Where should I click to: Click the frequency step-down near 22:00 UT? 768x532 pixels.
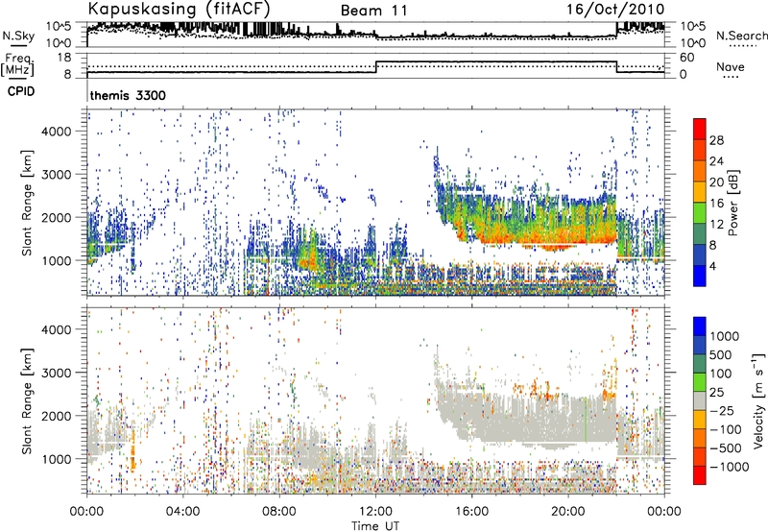(616, 67)
